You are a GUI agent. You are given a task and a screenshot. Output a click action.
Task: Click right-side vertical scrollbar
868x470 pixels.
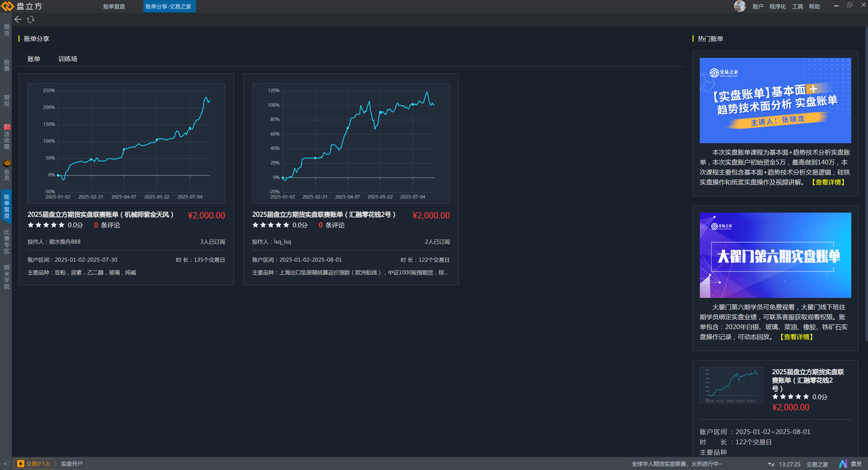click(866, 184)
